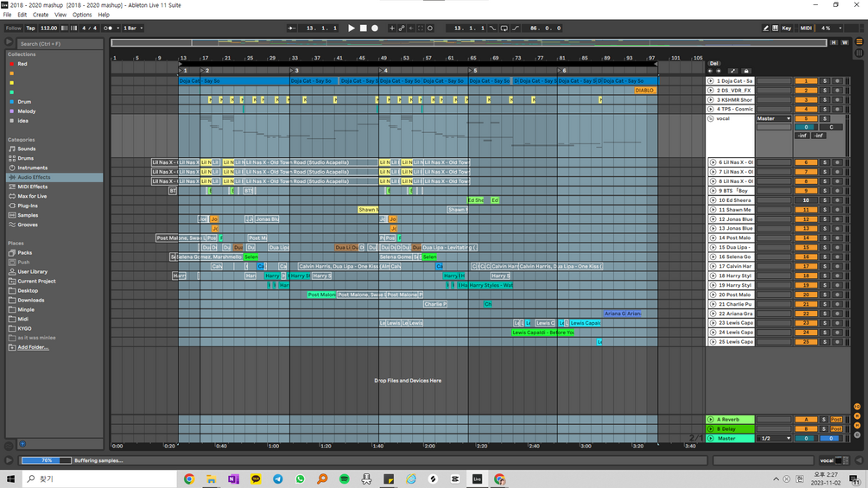The height and width of the screenshot is (488, 868).
Task: Open Grooves category
Action: (x=28, y=225)
